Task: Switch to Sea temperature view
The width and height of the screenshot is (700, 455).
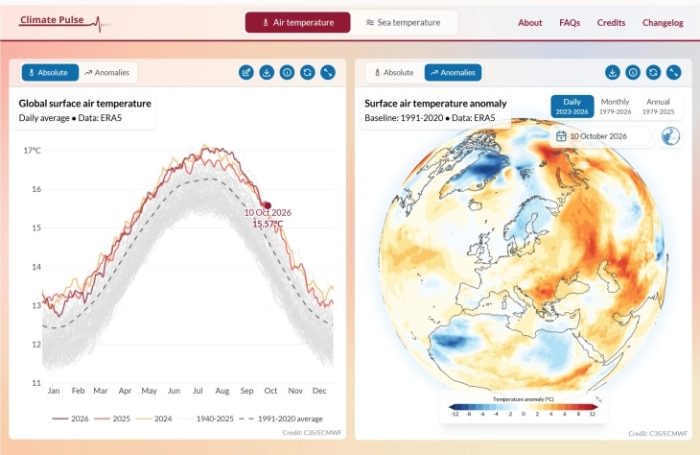Action: coord(404,22)
